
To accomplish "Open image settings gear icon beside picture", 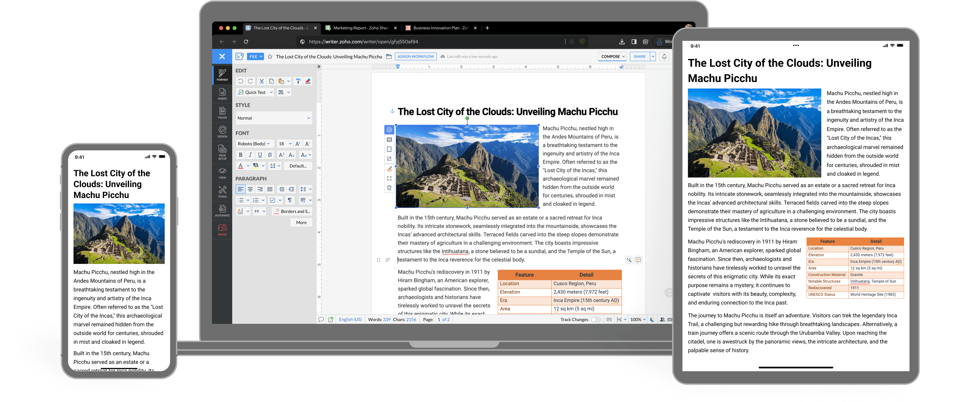I will 389,129.
